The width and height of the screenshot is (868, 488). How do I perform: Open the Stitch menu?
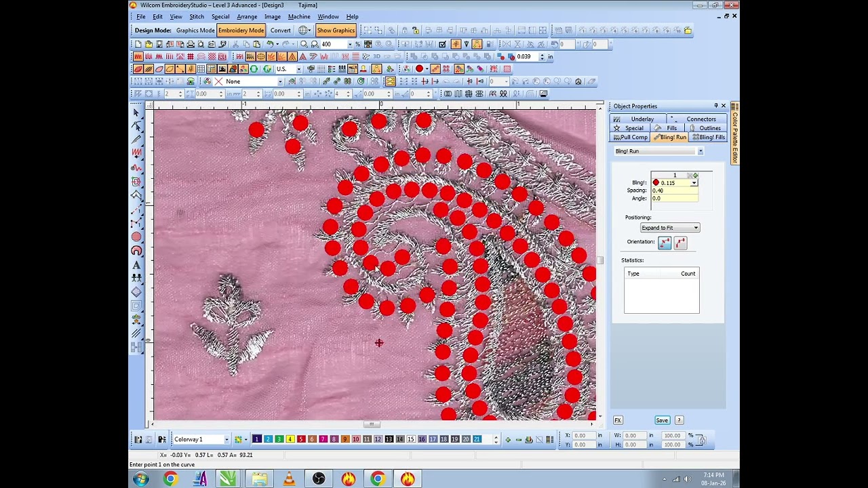197,17
